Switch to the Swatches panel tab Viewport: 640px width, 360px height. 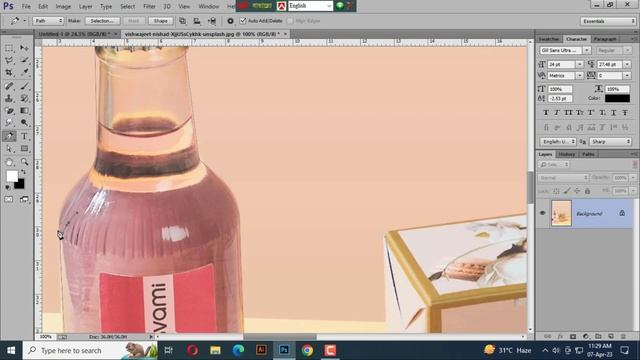[x=549, y=39]
